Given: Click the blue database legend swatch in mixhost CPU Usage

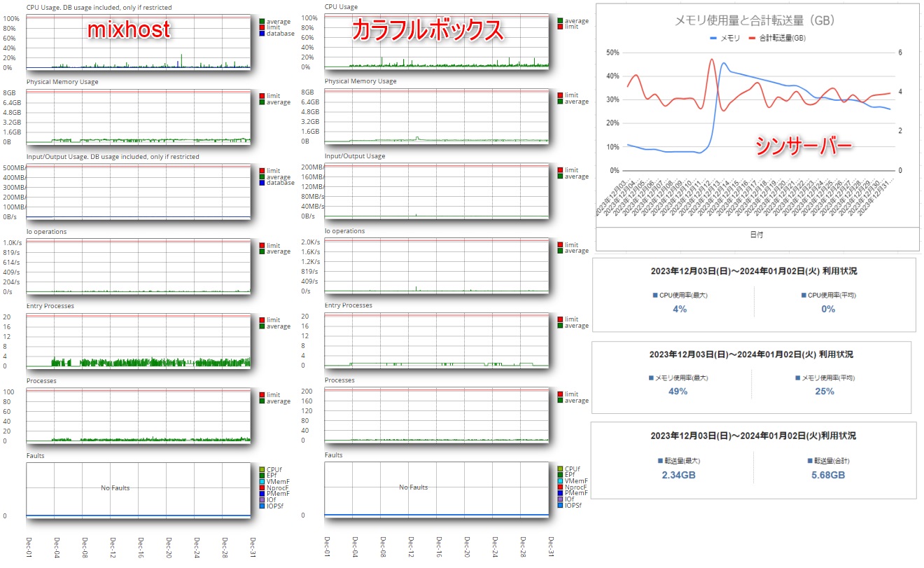Looking at the screenshot, I should (262, 34).
